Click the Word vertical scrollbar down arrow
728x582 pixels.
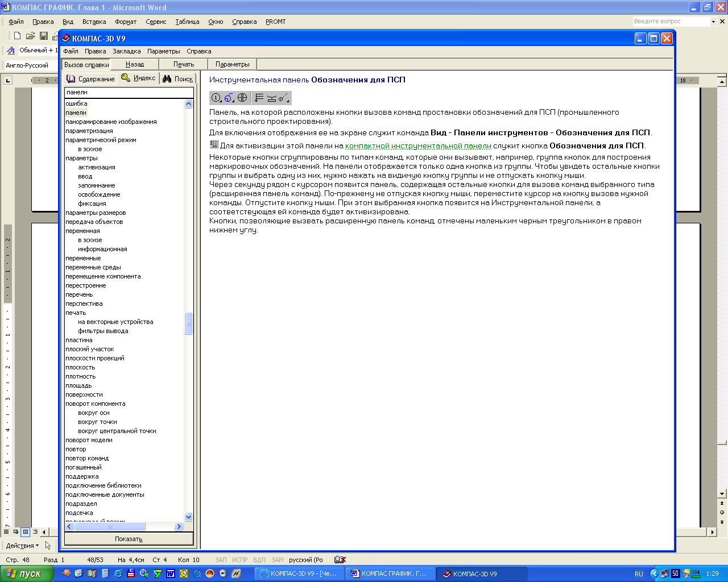(x=722, y=494)
